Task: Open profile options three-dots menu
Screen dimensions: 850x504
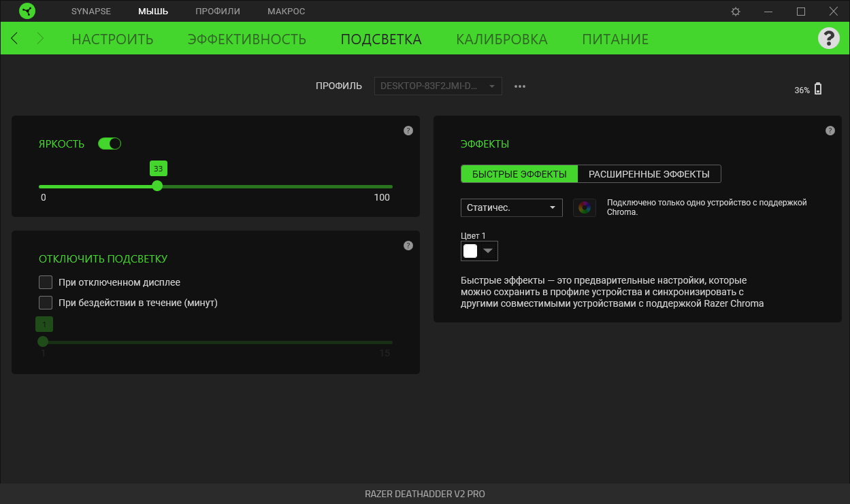Action: pos(520,86)
